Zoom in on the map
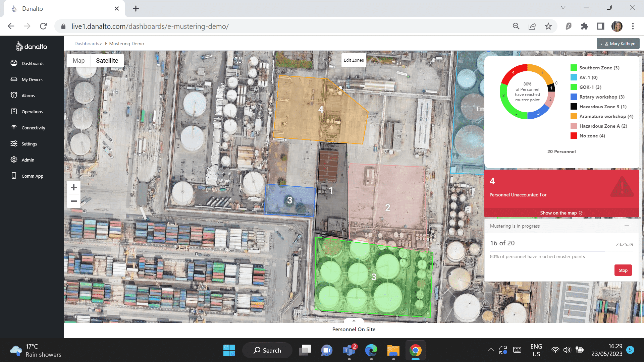The height and width of the screenshot is (362, 644). [74, 187]
